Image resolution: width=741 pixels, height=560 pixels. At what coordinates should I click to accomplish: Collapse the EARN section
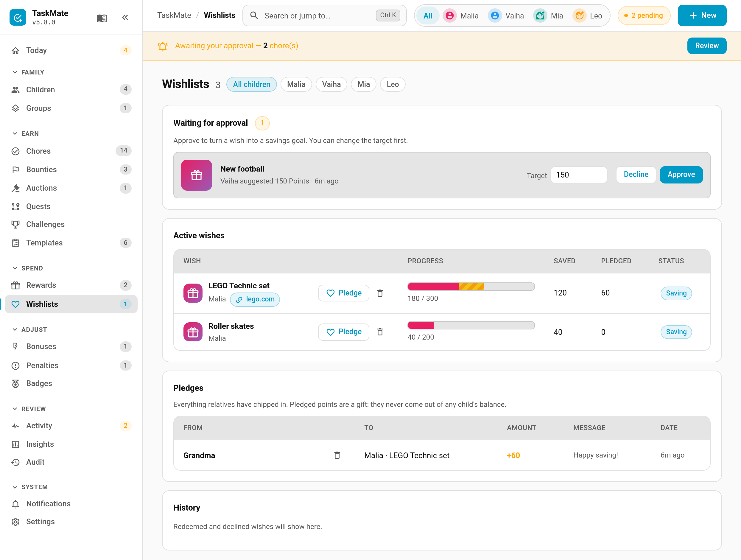pos(26,134)
